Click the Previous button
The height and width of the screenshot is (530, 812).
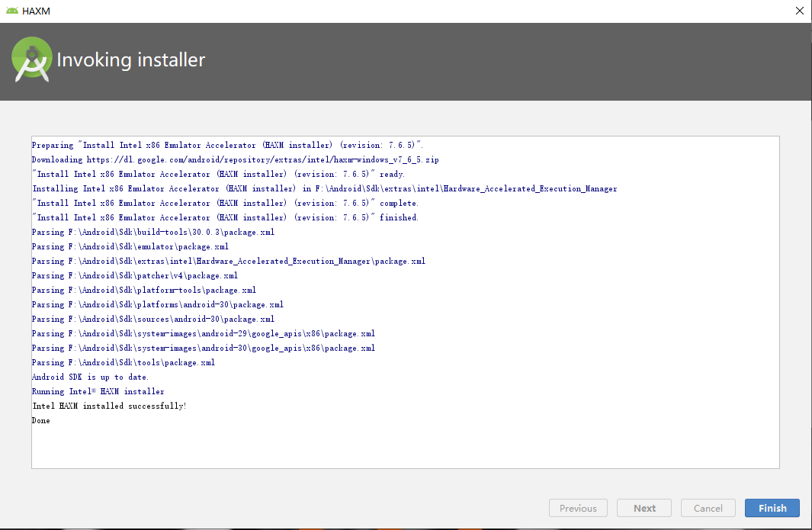578,508
